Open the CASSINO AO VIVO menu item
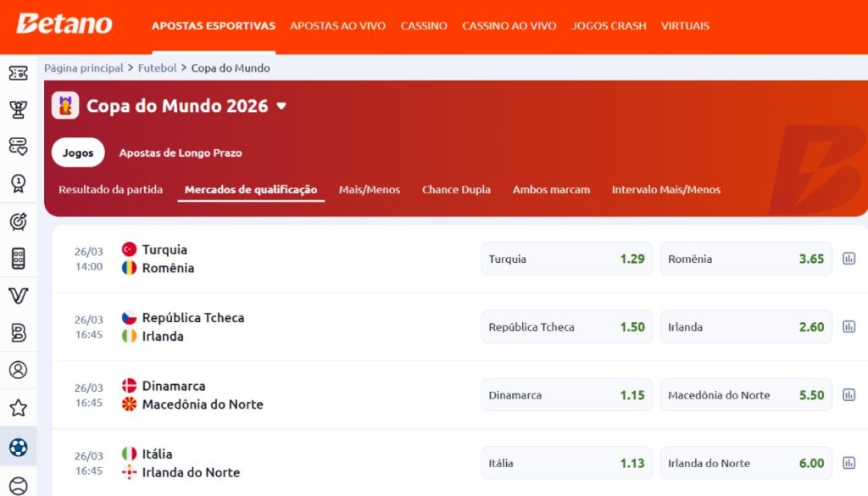The height and width of the screenshot is (496, 868). pos(509,26)
